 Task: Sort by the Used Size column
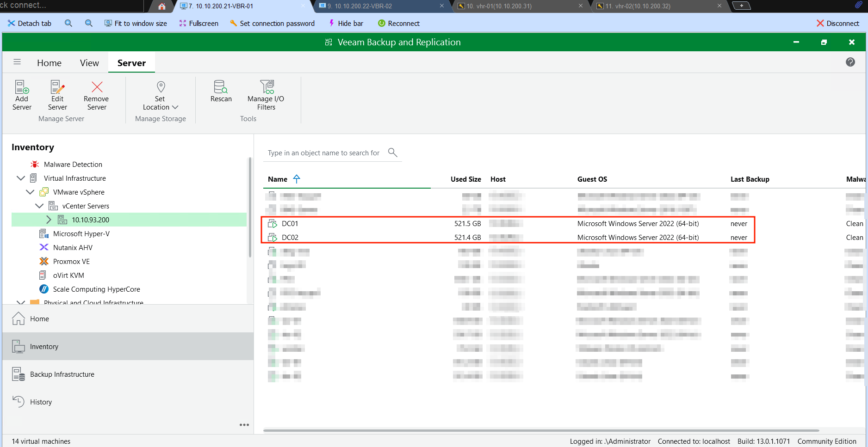(x=465, y=179)
